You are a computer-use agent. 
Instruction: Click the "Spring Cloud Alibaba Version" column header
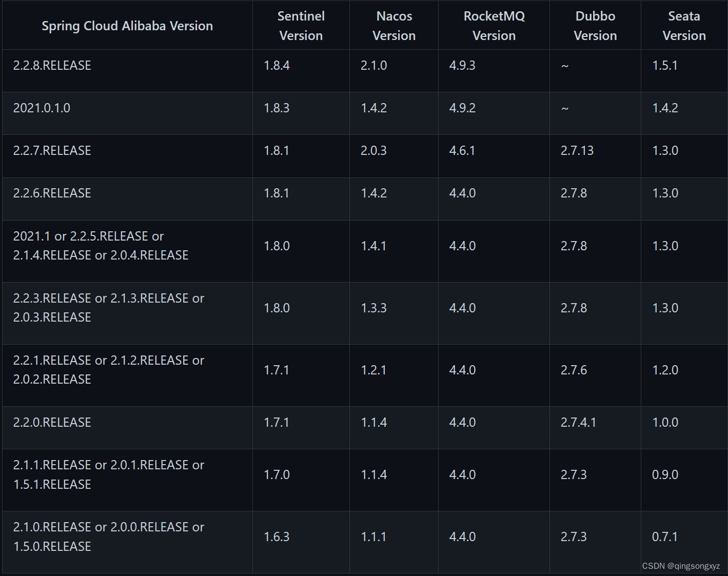[127, 26]
